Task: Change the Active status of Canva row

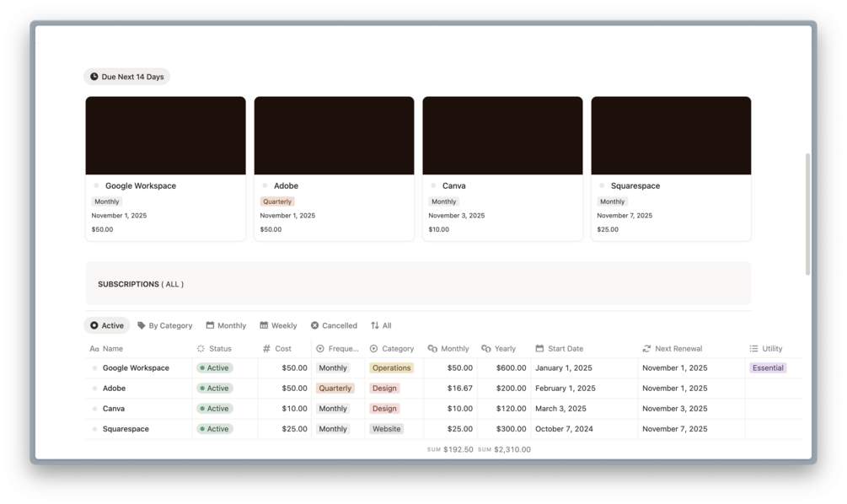Action: [214, 409]
